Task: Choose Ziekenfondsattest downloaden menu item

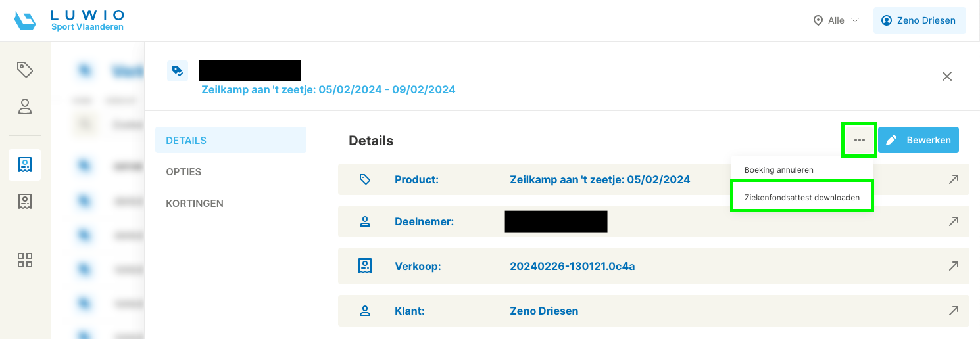Action: click(802, 197)
